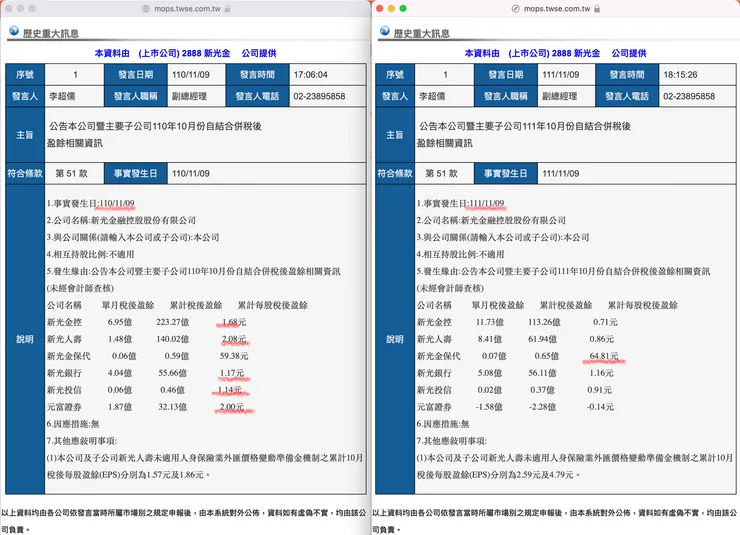Click the lock icon in right address bar
Viewport: 740px width, 535px height.
[x=597, y=8]
